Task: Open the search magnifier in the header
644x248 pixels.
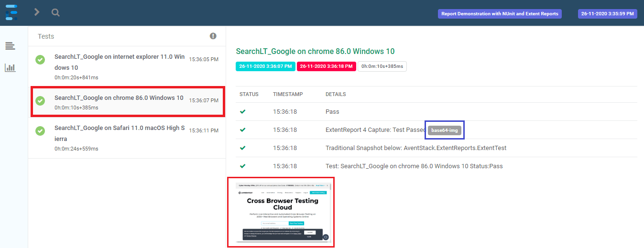Action: (55, 12)
